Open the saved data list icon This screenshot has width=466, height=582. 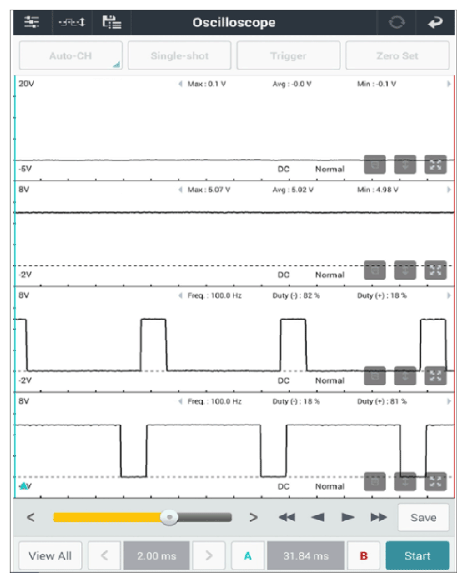pos(112,22)
